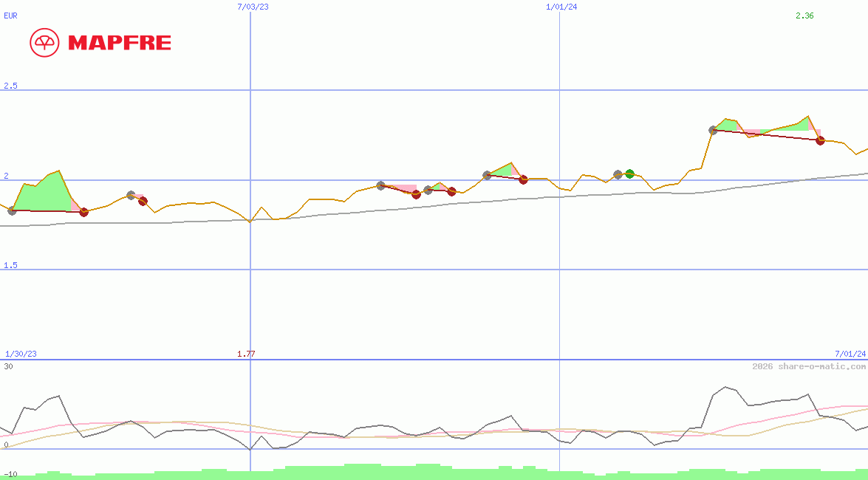The height and width of the screenshot is (480, 868).
Task: Open the share-o-matic.com watermark link
Action: (x=808, y=366)
